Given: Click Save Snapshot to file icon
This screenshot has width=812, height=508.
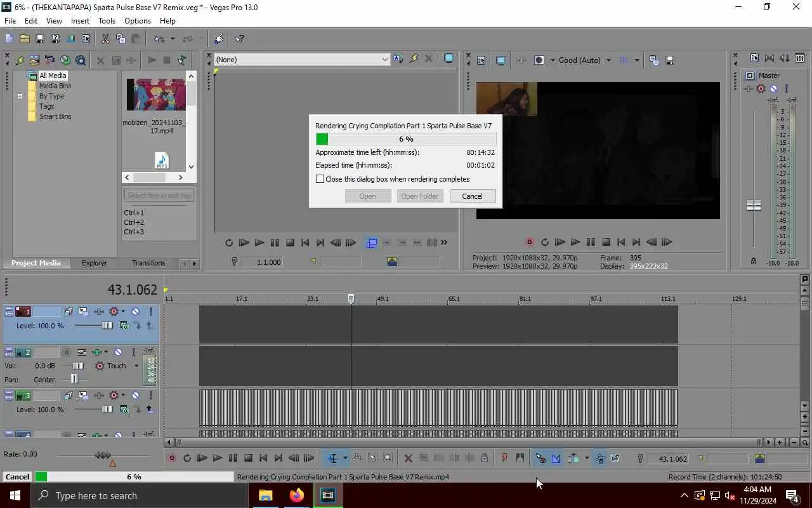Looking at the screenshot, I should 670,60.
